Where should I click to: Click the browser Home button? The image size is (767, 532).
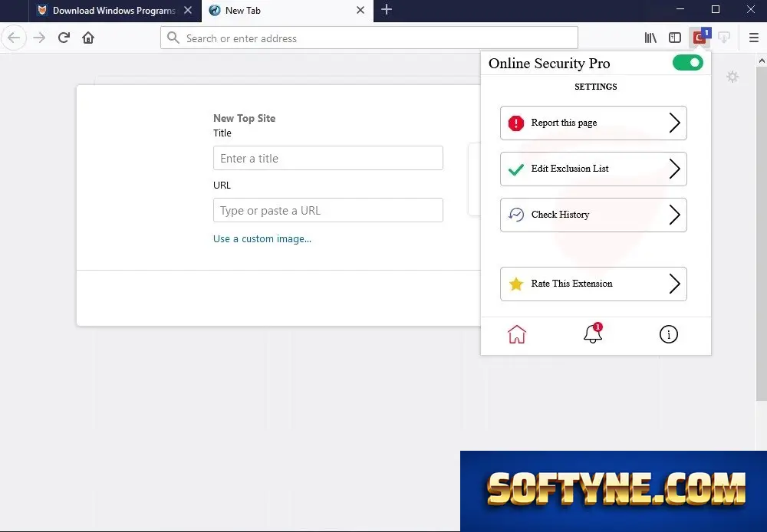(88, 38)
